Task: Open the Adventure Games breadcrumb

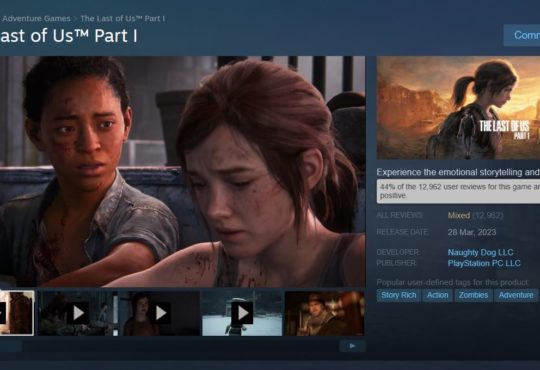Action: pos(36,19)
